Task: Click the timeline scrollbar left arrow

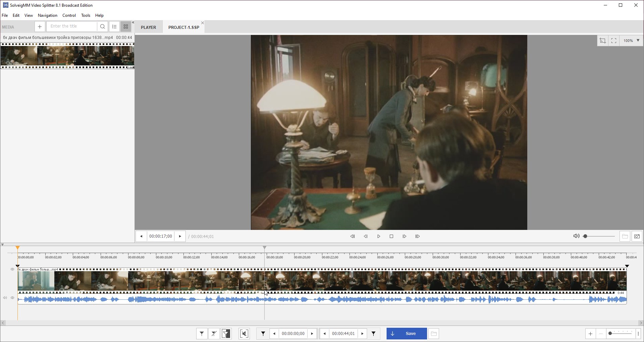Action: pos(3,323)
